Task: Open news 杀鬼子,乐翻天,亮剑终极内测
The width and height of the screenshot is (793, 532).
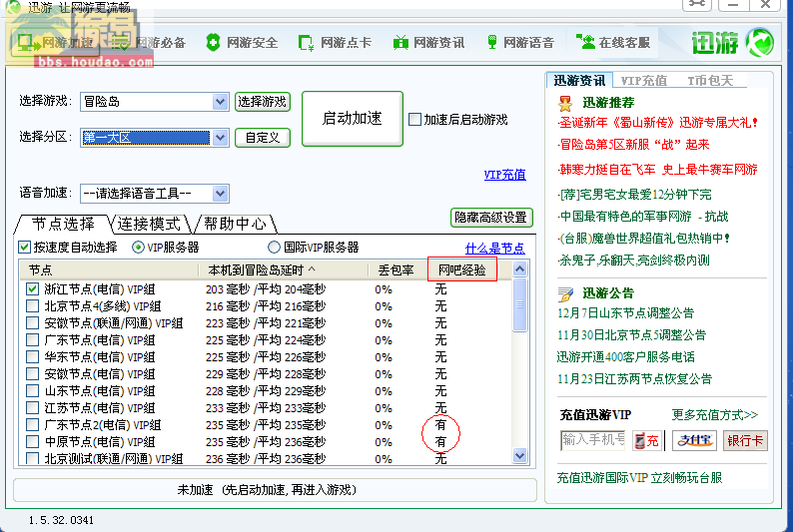Action: point(633,261)
